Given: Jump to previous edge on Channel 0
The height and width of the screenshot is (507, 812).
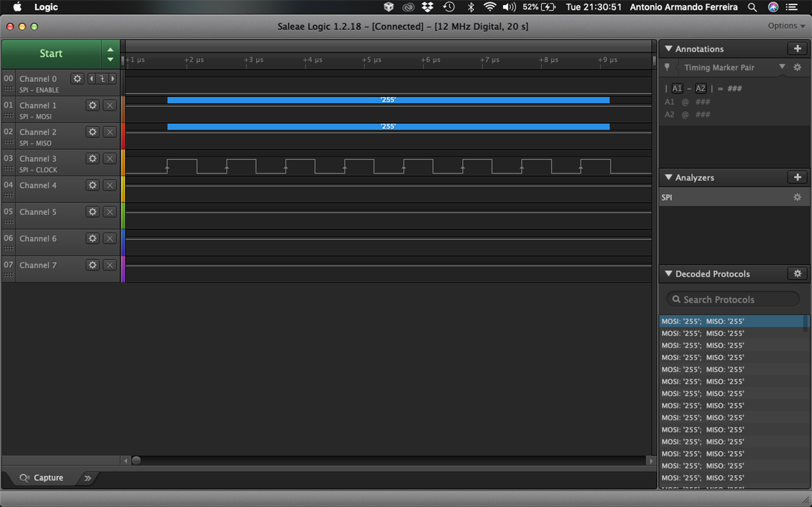Looking at the screenshot, I should 92,79.
